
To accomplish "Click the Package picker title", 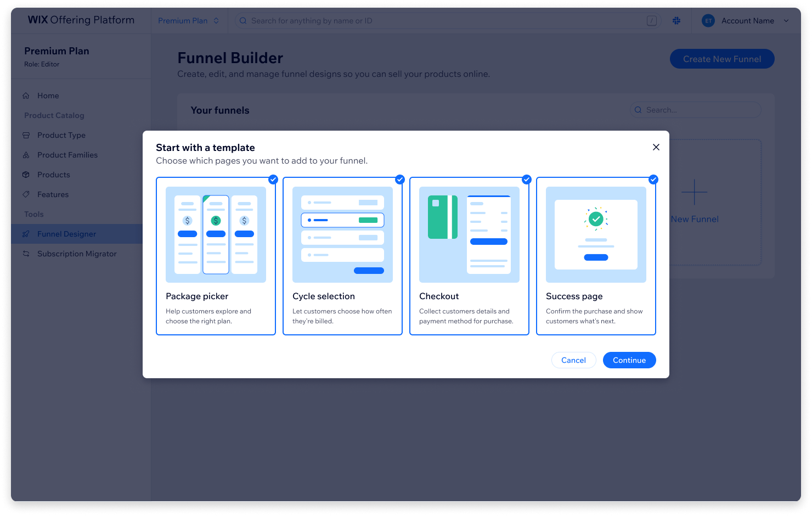I will (197, 296).
